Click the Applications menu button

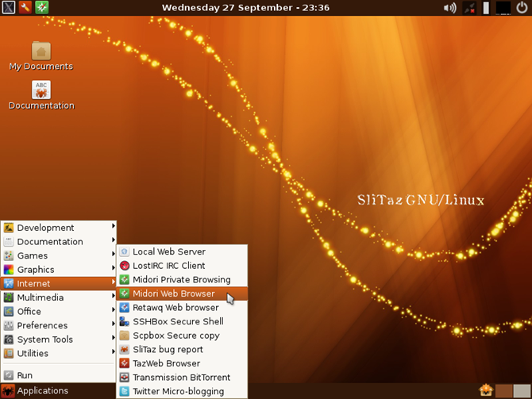[35, 391]
